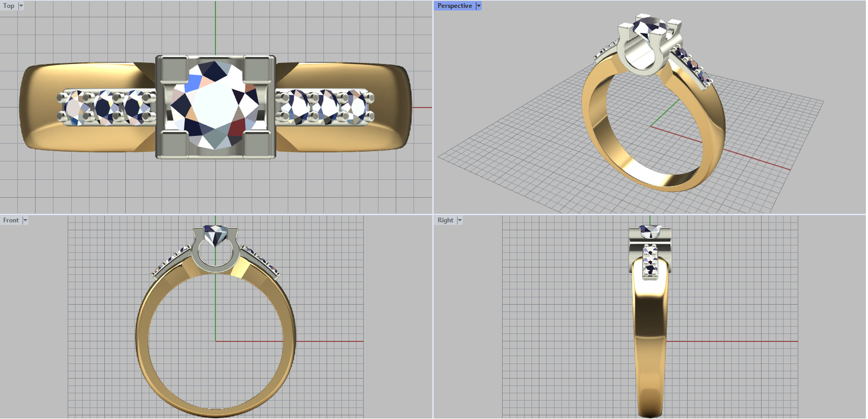Expand the Perspective viewport menu arrow
Image resolution: width=868 pixels, height=419 pixels.
pos(478,6)
